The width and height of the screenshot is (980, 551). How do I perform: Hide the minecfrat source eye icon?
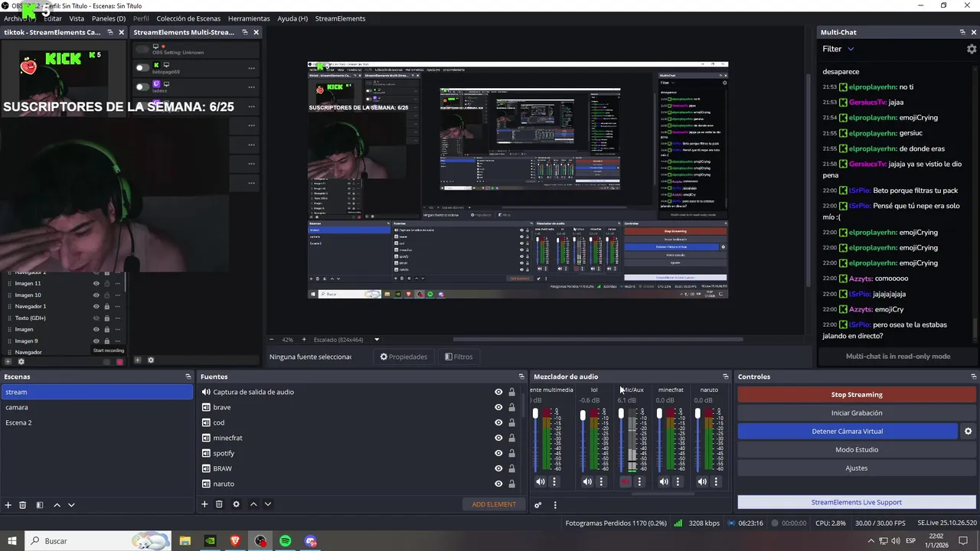coord(498,438)
